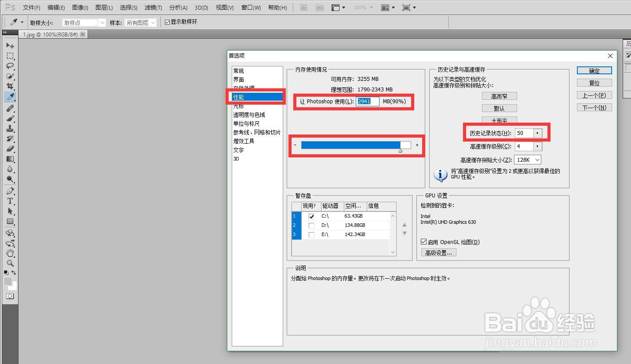Select the 1.jpg document tab
This screenshot has width=631, height=364.
[x=54, y=34]
